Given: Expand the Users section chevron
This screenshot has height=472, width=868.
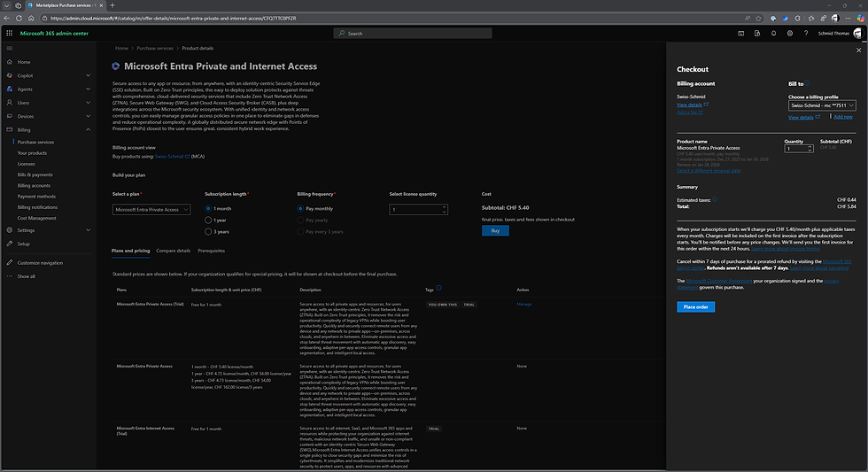Looking at the screenshot, I should tap(88, 103).
